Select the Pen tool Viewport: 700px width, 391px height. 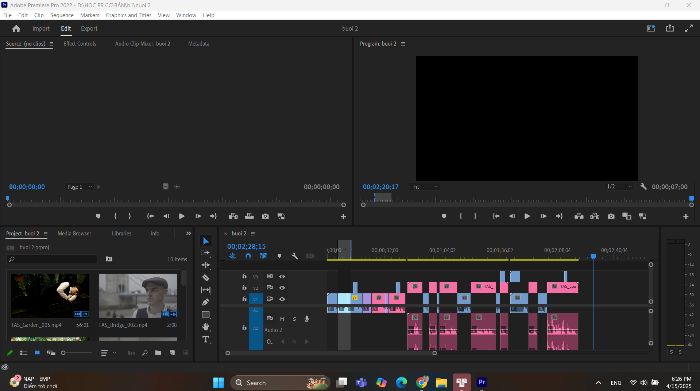coord(206,302)
